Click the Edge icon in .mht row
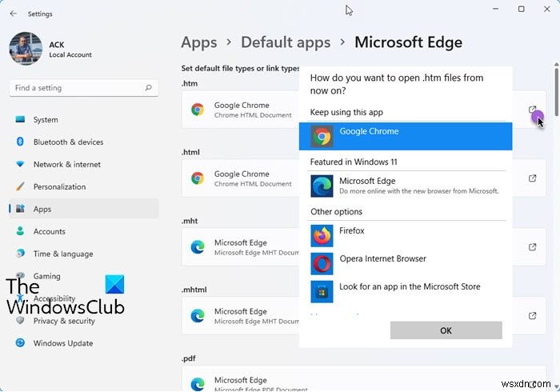Screen dimensions: 560x392 pos(198,246)
